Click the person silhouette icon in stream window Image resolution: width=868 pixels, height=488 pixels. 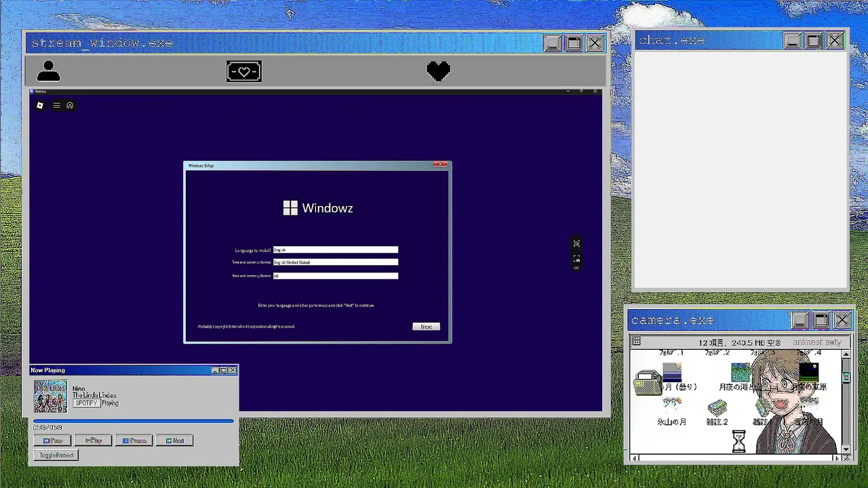pos(48,71)
